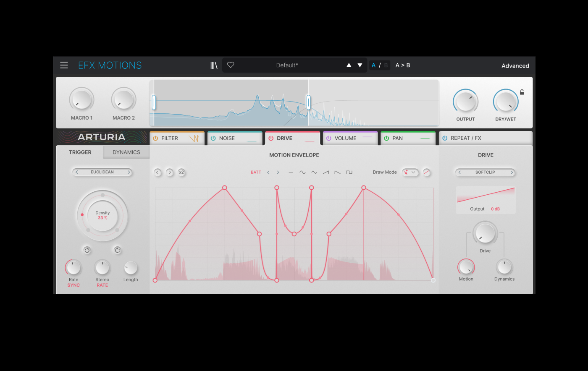Click the MACRO 2 knob
The height and width of the screenshot is (371, 588).
(x=123, y=100)
